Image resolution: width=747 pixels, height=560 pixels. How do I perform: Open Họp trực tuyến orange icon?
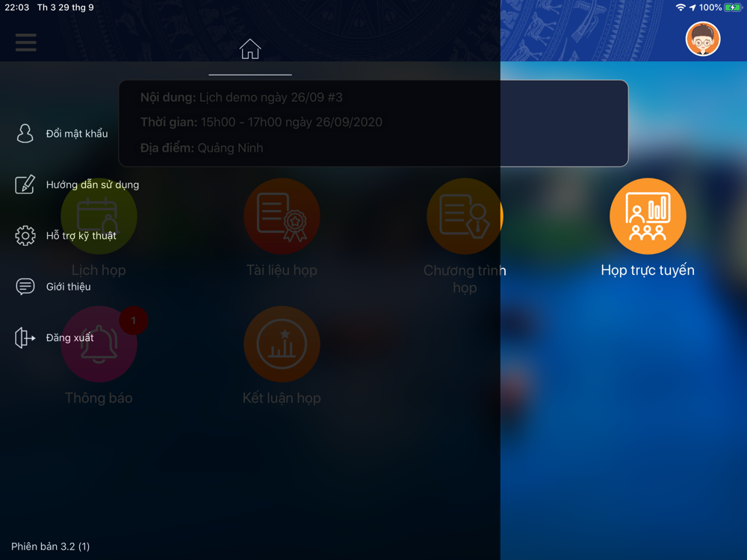point(648,217)
